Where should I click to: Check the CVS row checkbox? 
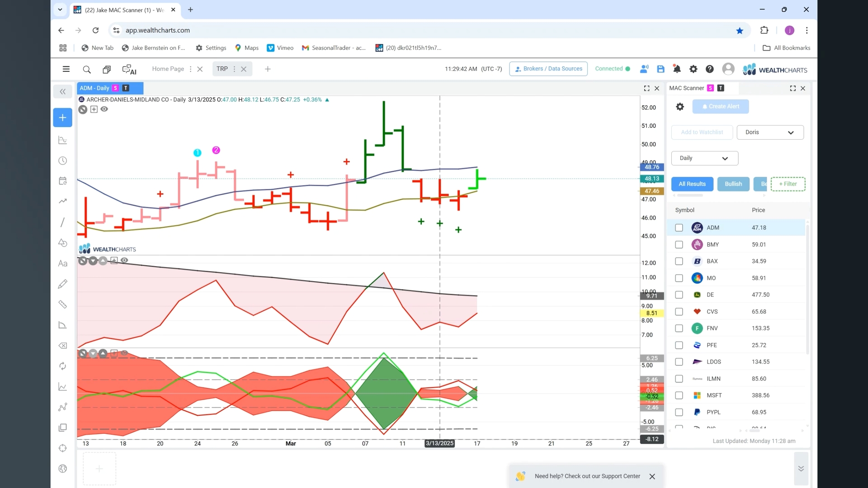click(679, 312)
